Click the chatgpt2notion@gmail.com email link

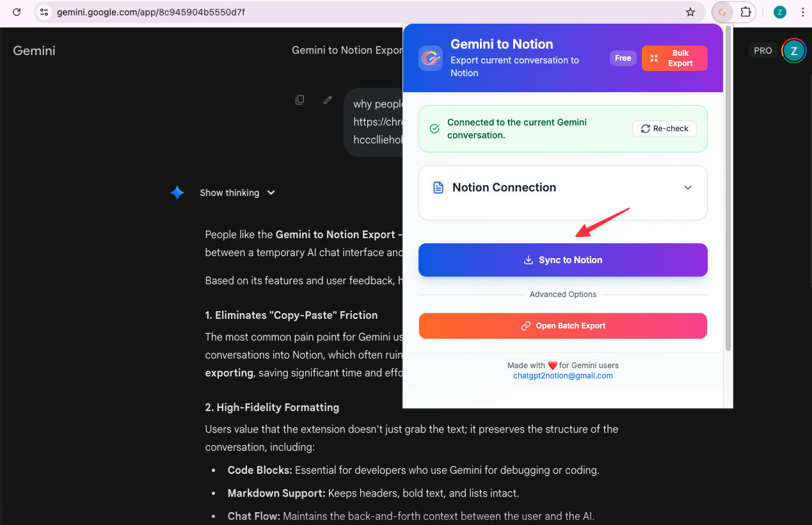[562, 376]
